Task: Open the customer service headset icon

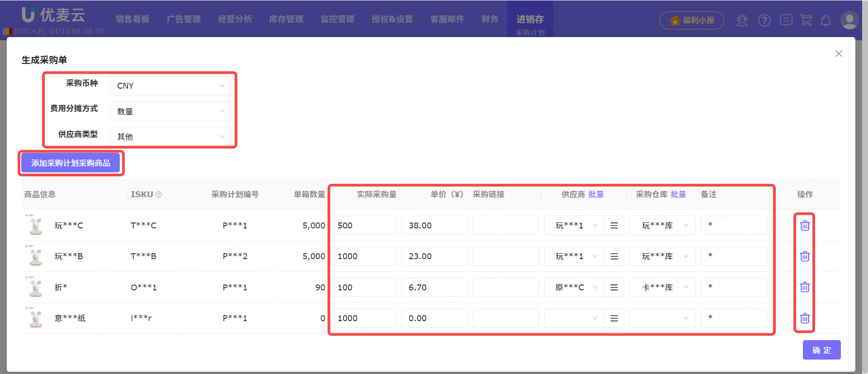Action: (742, 20)
